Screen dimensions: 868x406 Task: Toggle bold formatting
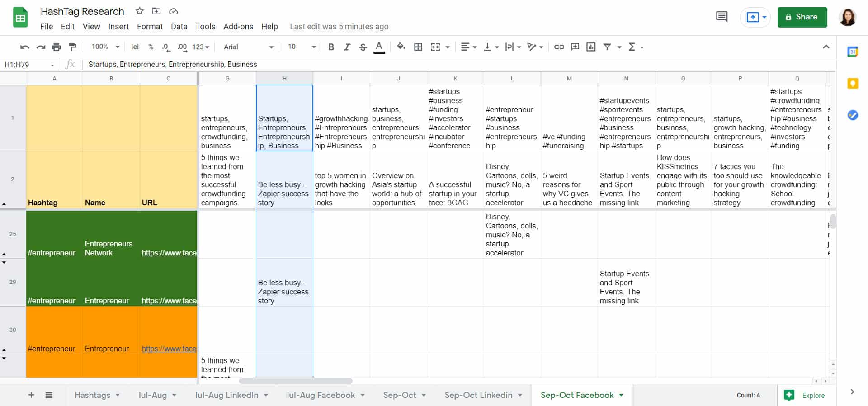331,47
